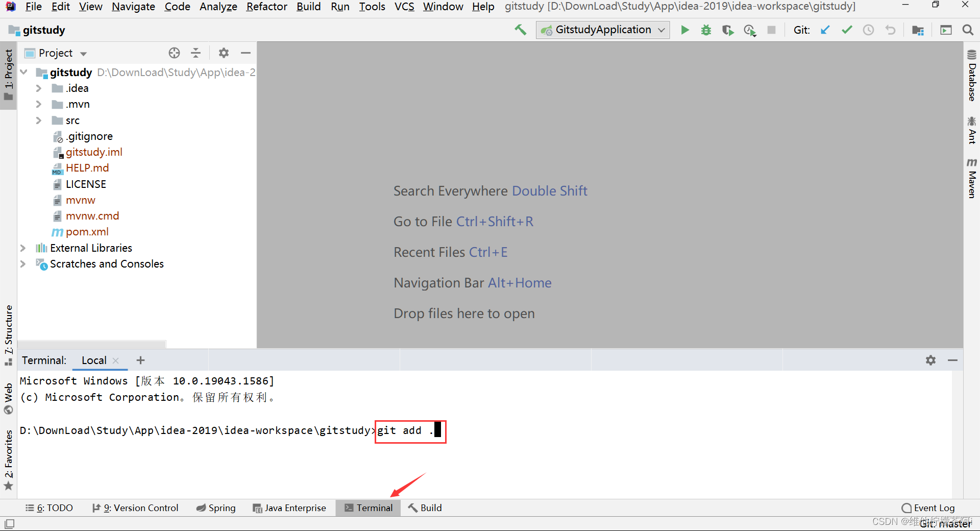Image resolution: width=980 pixels, height=531 pixels.
Task: Click the Git rollback arrow icon
Action: click(x=890, y=30)
